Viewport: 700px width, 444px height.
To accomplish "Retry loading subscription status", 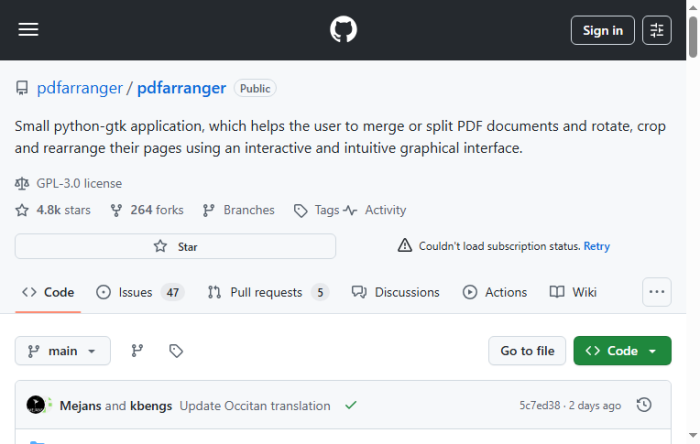I will [596, 246].
